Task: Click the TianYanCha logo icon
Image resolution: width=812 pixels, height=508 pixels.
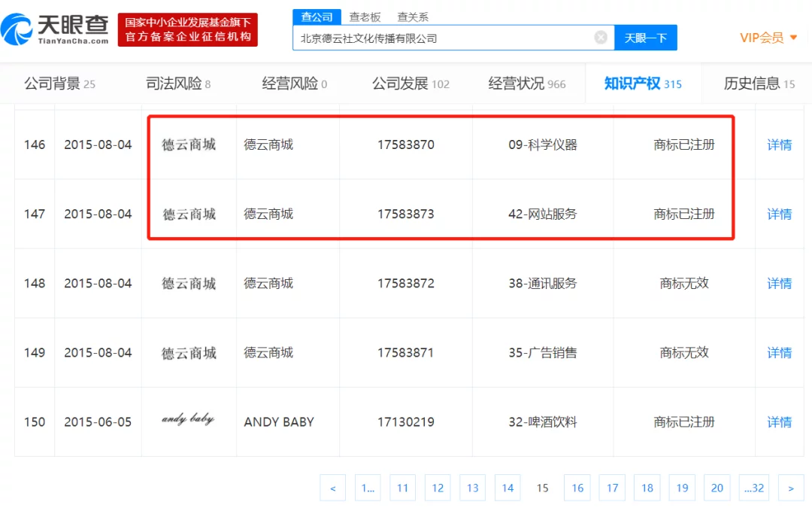Action: tap(18, 29)
